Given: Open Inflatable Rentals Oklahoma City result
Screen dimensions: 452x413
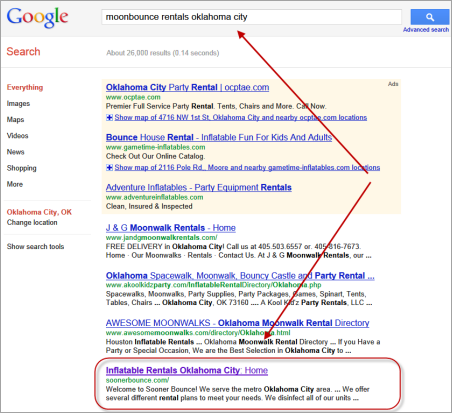Looking at the screenshot, I should 187,370.
